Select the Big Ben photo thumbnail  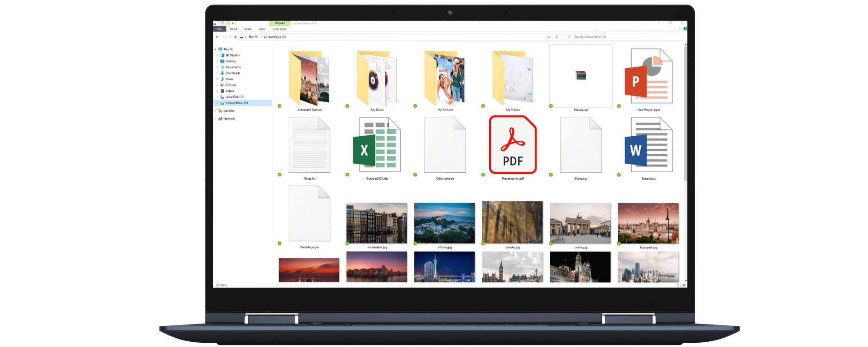[513, 267]
